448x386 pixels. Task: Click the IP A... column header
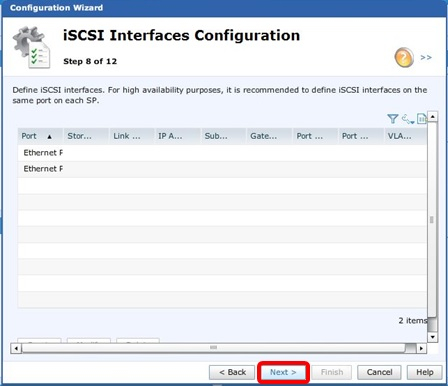click(178, 136)
